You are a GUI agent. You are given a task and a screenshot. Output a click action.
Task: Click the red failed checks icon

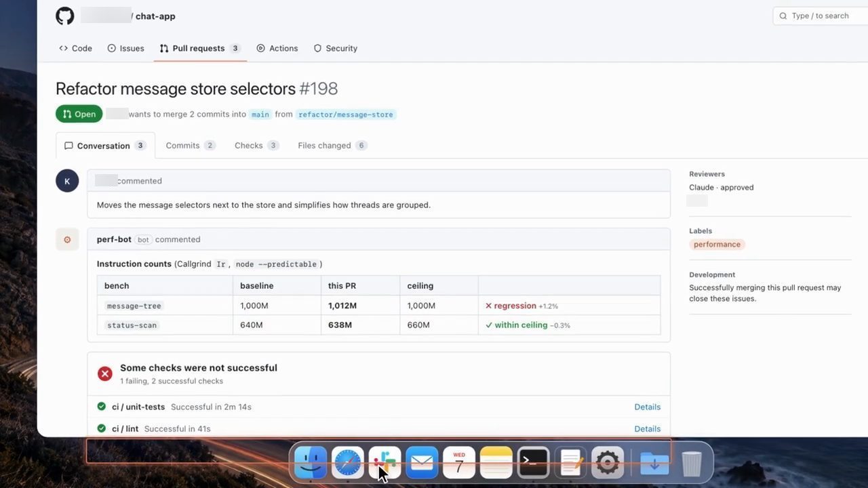pos(104,373)
